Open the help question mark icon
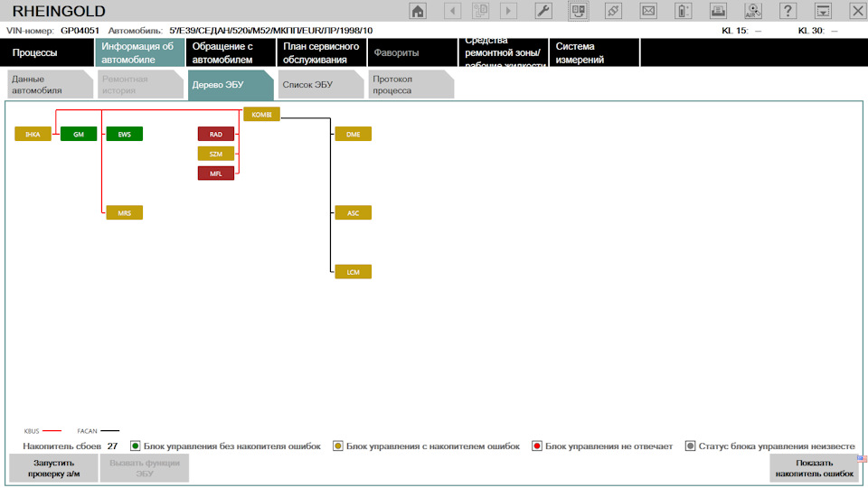868x488 pixels. point(788,11)
